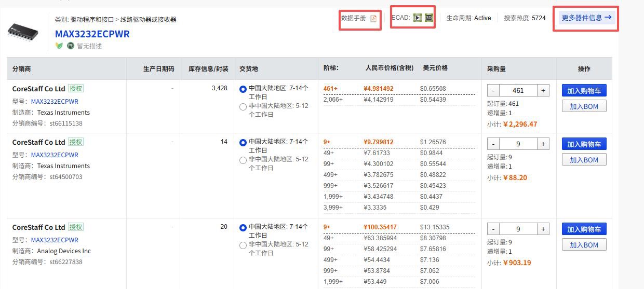This screenshot has height=289, width=644.
Task: Open the 线路驱动器或接收器 category link
Action: click(148, 19)
